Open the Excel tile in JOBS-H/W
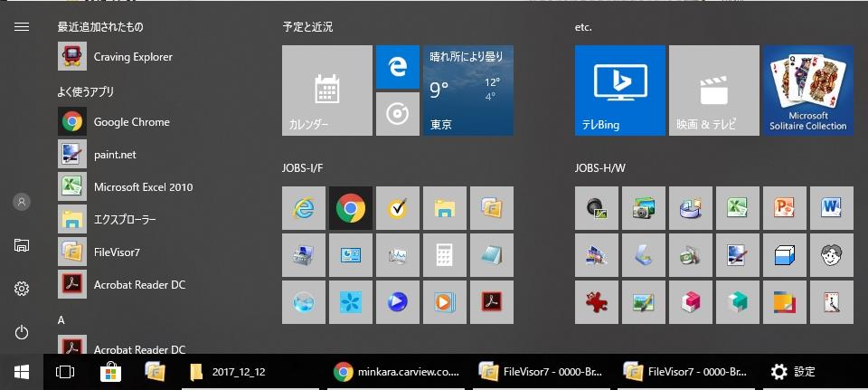 pos(738,208)
